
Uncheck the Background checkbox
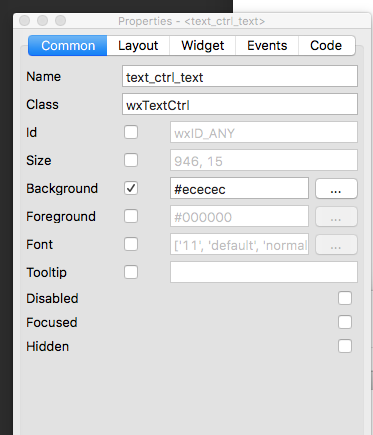coord(131,188)
